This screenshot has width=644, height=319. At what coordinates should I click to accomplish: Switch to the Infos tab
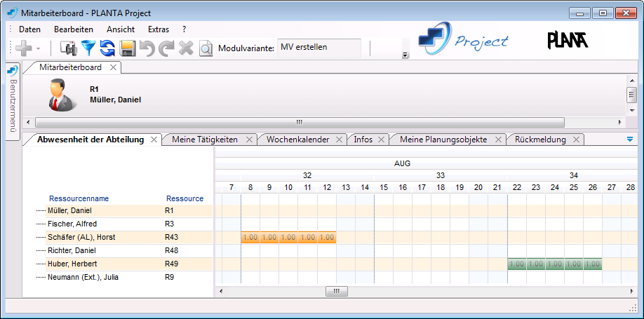[363, 140]
